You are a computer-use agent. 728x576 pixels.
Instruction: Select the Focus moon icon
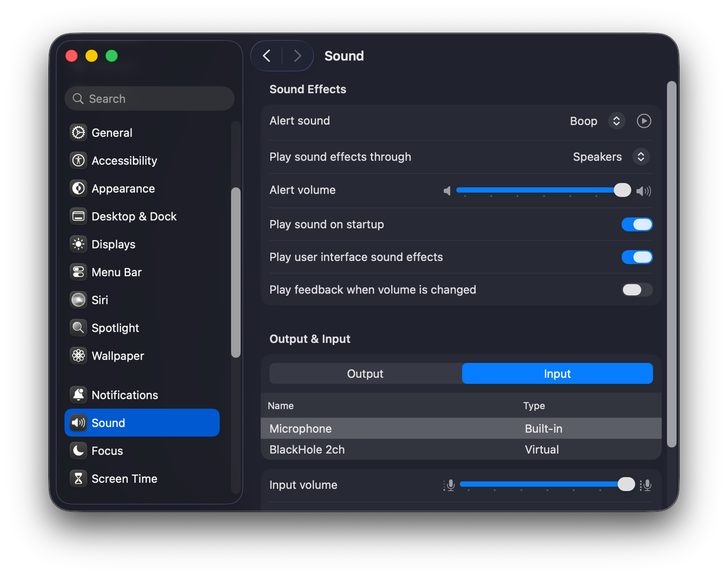pos(78,451)
